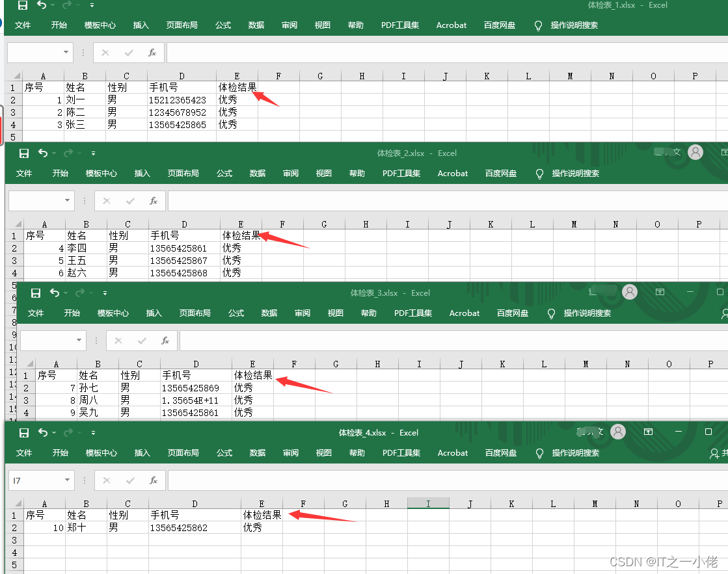Image resolution: width=728 pixels, height=574 pixels.
Task: Open the undo history dropdown in 体检表_1.xlsx
Action: pos(53,5)
